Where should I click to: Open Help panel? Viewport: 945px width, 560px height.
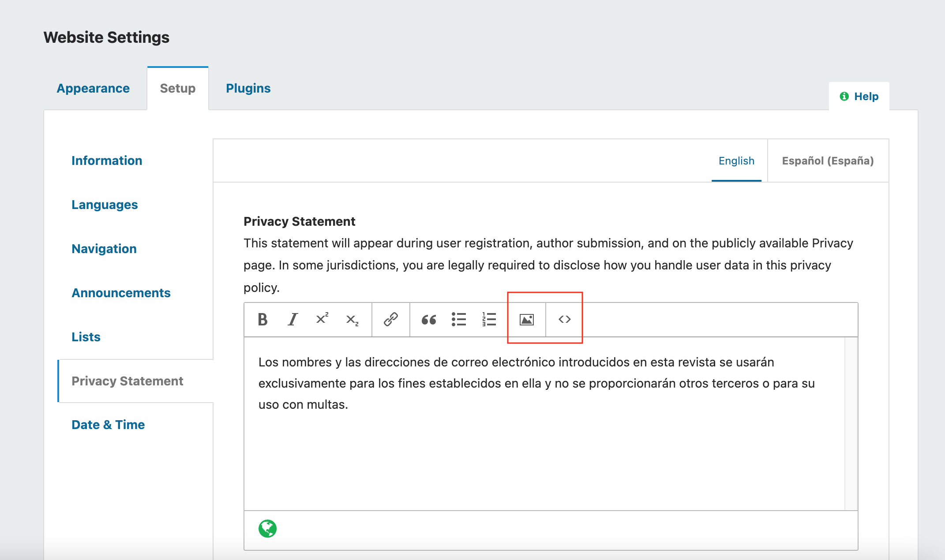859,96
